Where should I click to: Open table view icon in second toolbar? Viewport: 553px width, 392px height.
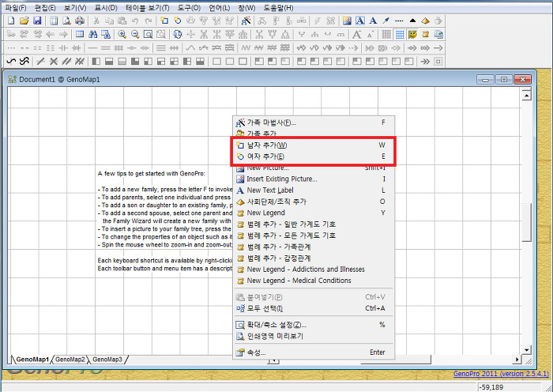pyautogui.click(x=80, y=34)
